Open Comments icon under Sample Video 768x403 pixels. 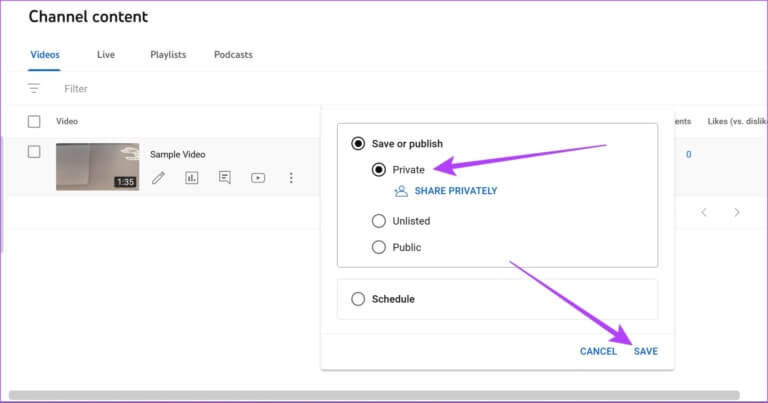point(225,178)
